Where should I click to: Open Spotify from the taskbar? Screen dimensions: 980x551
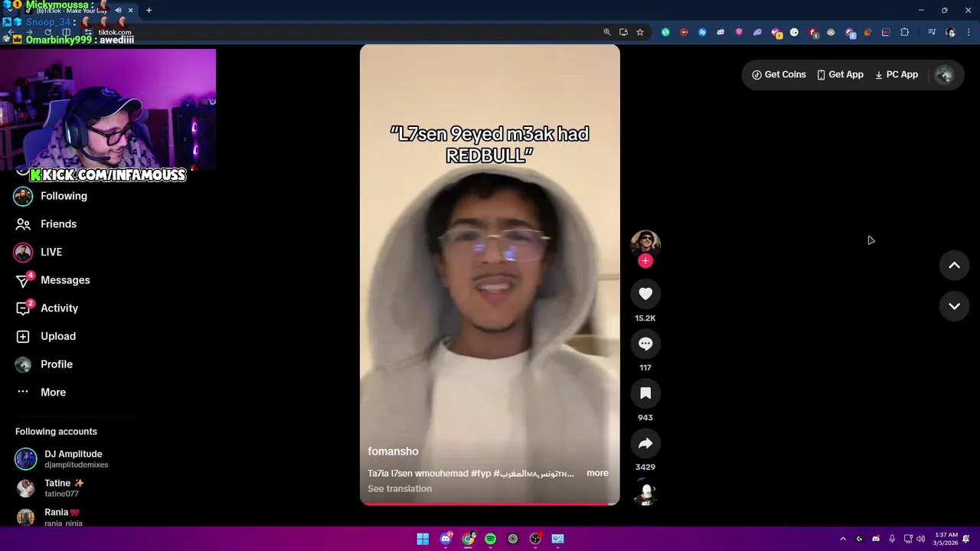(x=490, y=539)
